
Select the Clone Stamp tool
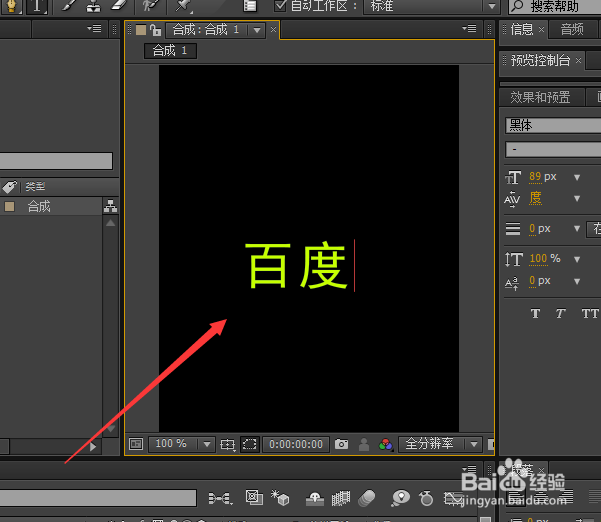(x=93, y=6)
